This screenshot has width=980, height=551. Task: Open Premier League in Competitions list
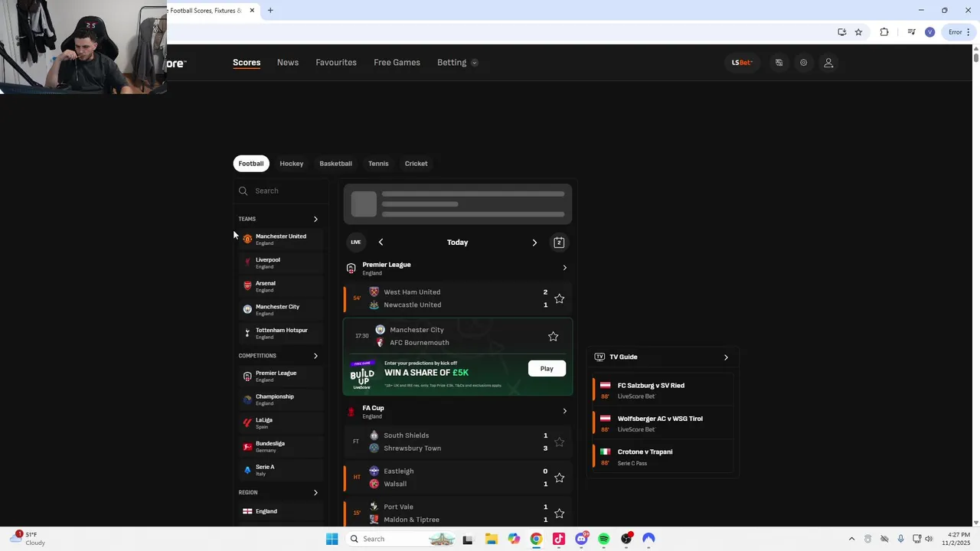point(279,376)
